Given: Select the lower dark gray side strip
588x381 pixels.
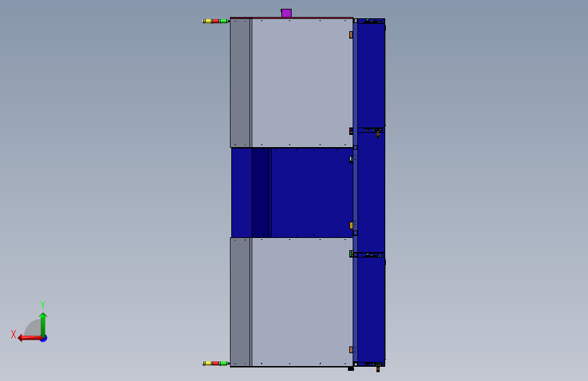Looking at the screenshot, I should (240, 302).
